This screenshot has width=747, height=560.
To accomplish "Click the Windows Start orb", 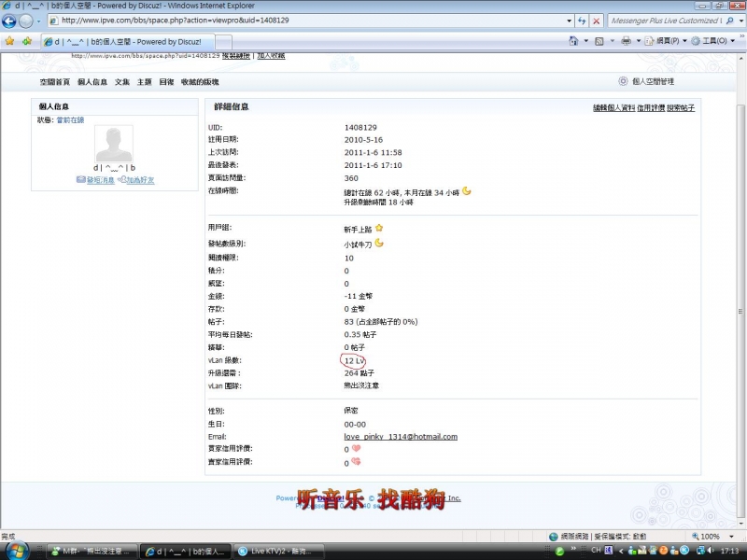I will [17, 551].
